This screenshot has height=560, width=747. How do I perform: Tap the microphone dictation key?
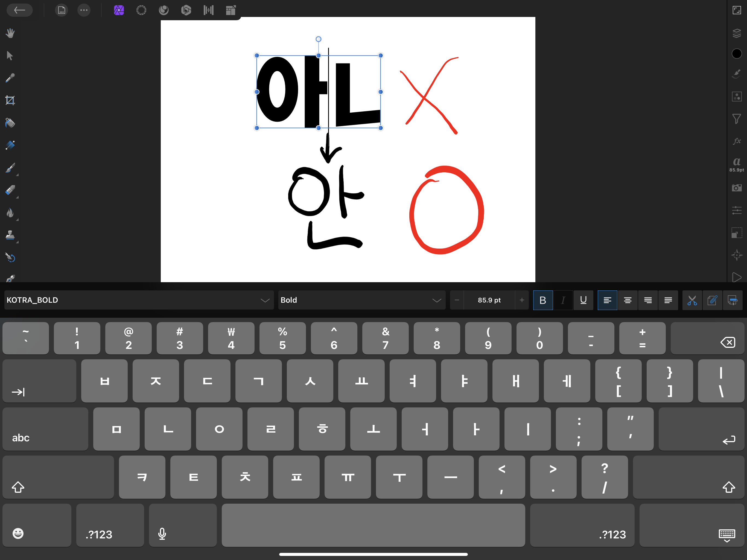[x=183, y=525]
